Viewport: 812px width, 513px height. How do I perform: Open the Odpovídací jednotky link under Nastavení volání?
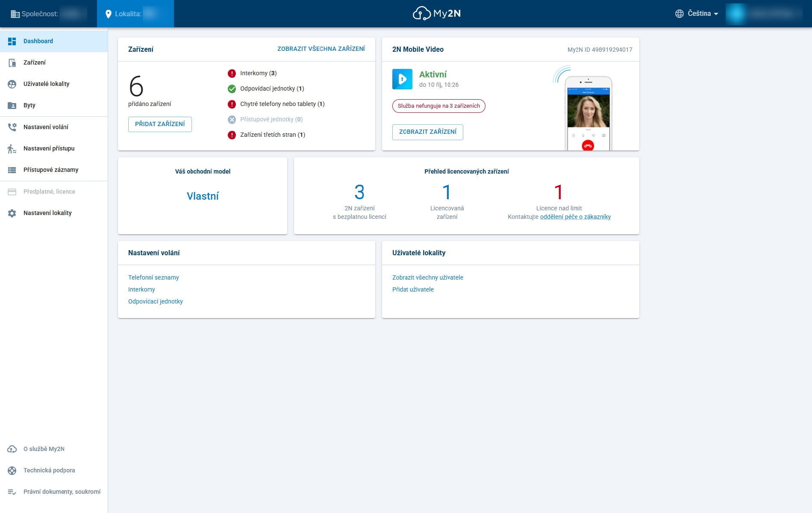tap(156, 301)
